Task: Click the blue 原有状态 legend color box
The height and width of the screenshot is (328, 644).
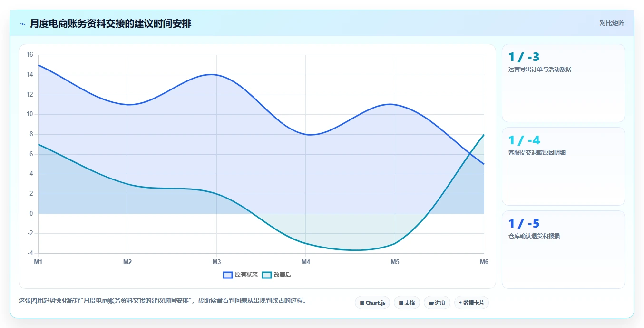Action: 228,275
